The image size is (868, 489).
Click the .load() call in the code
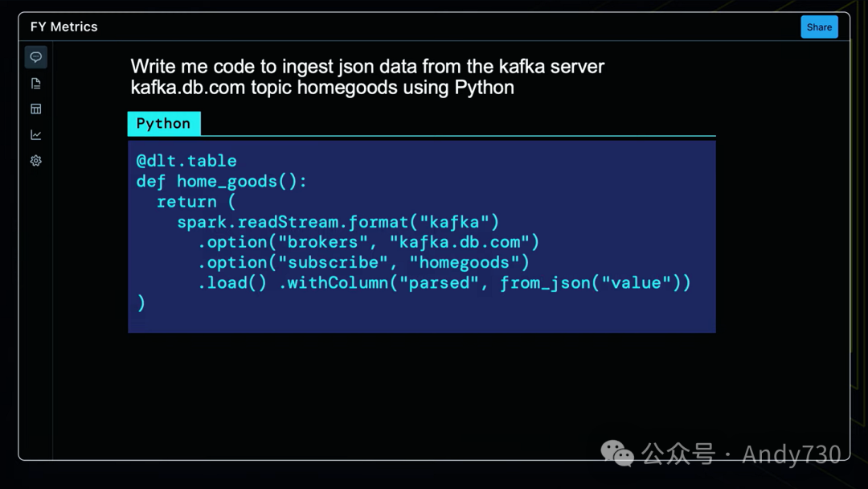(x=232, y=282)
